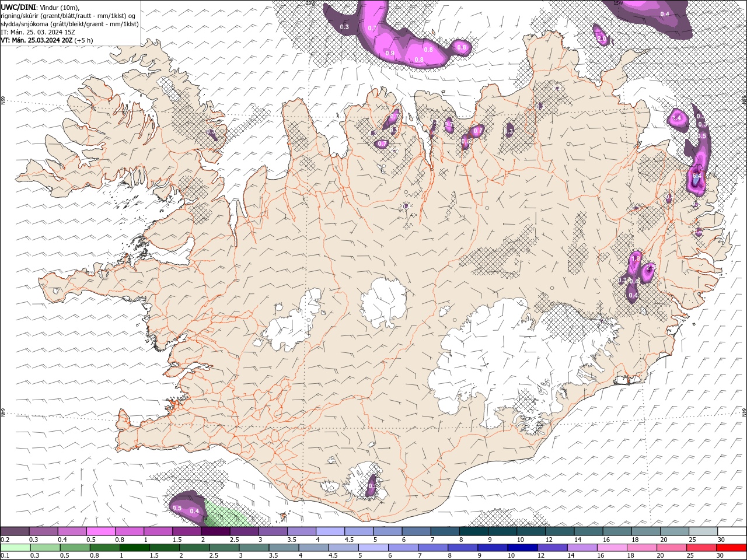Click the 'UWC/DINI: Vindur (10m)' title text
The image size is (747, 560).
point(40,7)
